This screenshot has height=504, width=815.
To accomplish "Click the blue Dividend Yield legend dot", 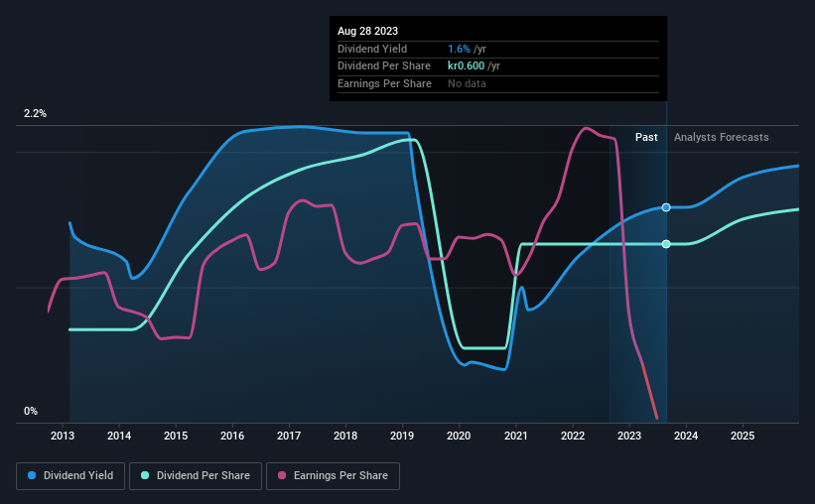I will point(32,475).
